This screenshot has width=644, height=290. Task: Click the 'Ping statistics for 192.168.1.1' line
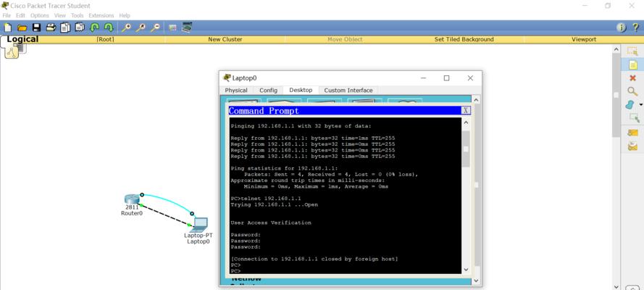tap(284, 168)
